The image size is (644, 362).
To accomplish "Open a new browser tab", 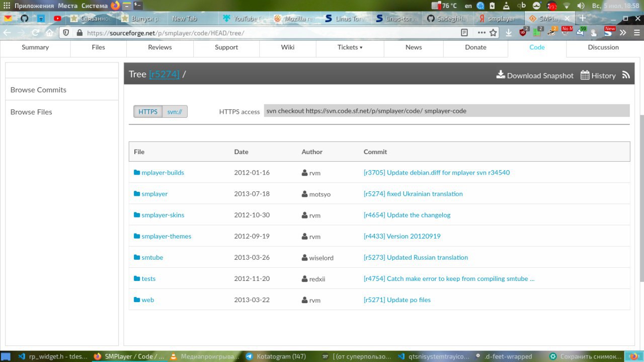I will [583, 18].
